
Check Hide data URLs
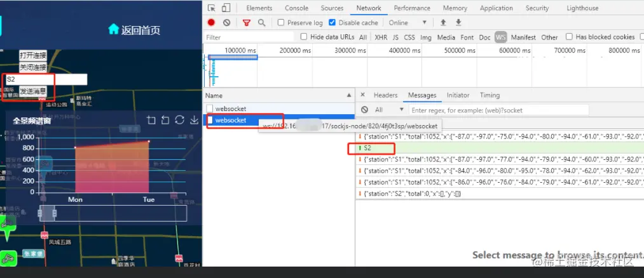point(304,36)
